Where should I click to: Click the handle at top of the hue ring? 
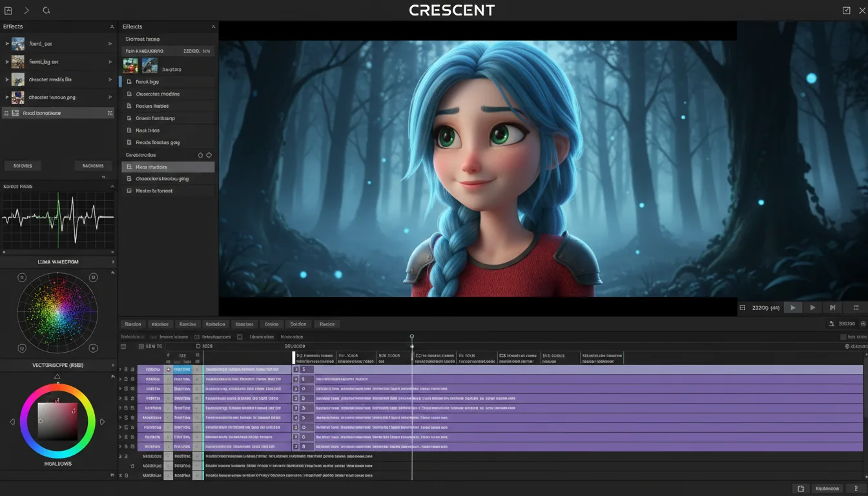pyautogui.click(x=57, y=384)
